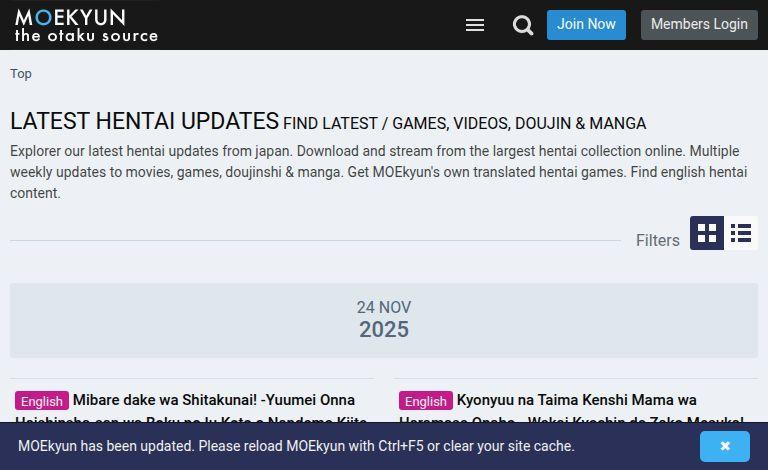Expand the Filters options
This screenshot has width=768, height=470.
click(x=657, y=240)
